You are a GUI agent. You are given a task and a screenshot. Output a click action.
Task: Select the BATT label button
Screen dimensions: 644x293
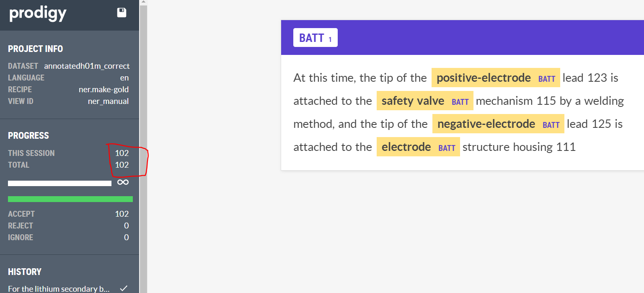(x=315, y=38)
